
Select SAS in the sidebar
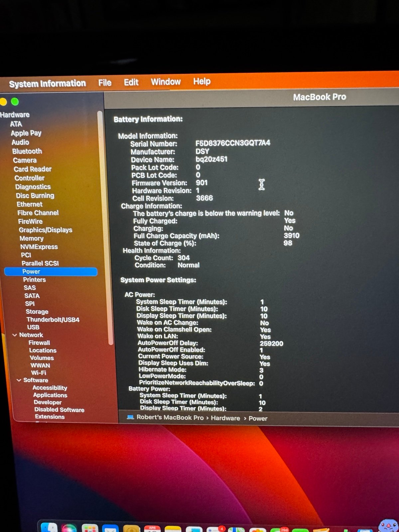tap(30, 288)
